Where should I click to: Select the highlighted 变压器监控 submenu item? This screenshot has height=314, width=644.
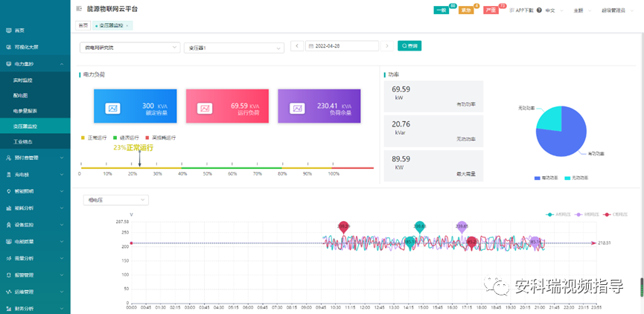tap(35, 126)
